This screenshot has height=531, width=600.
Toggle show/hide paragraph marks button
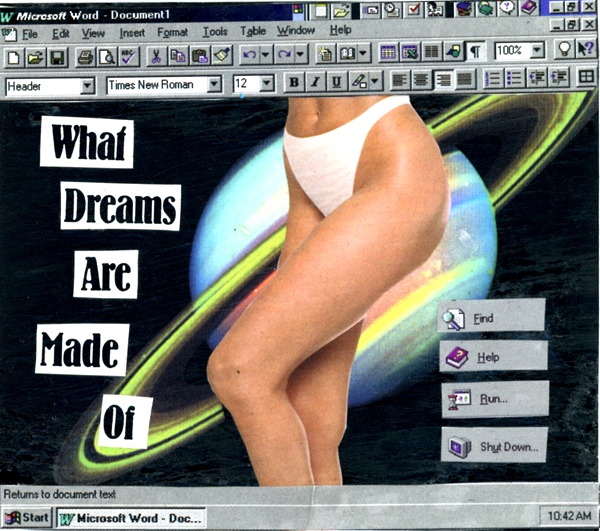point(476,51)
